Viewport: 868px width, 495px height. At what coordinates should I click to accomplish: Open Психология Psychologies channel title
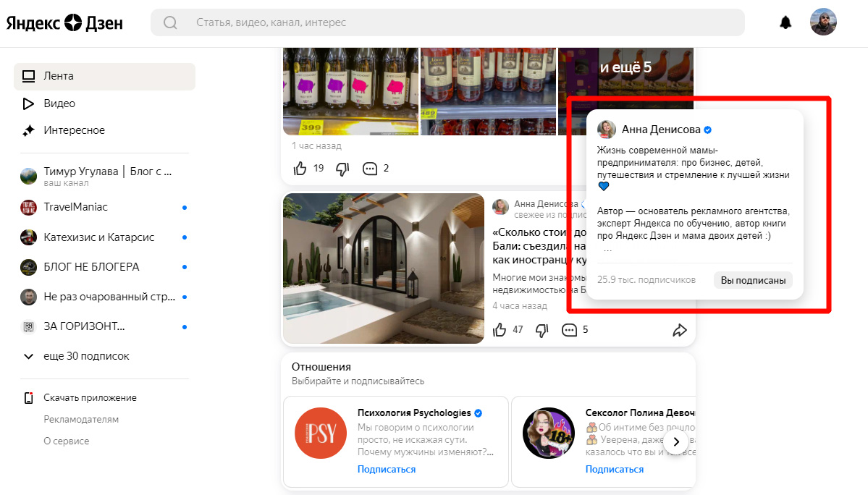coord(414,413)
